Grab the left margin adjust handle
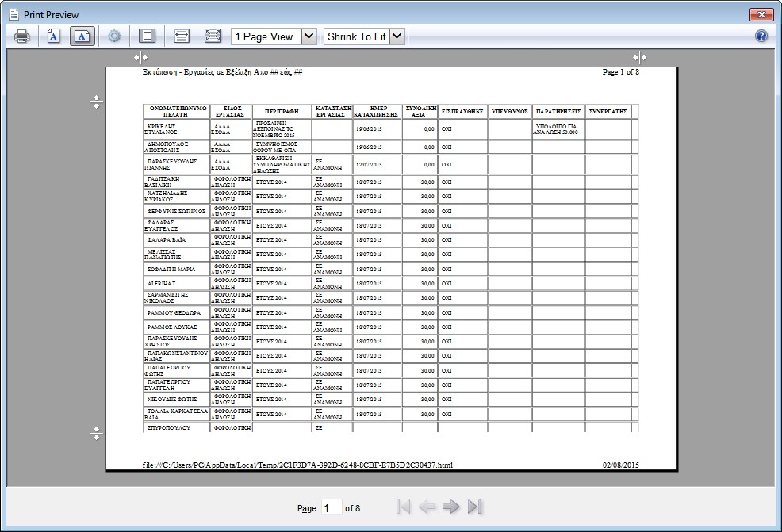 coord(140,57)
